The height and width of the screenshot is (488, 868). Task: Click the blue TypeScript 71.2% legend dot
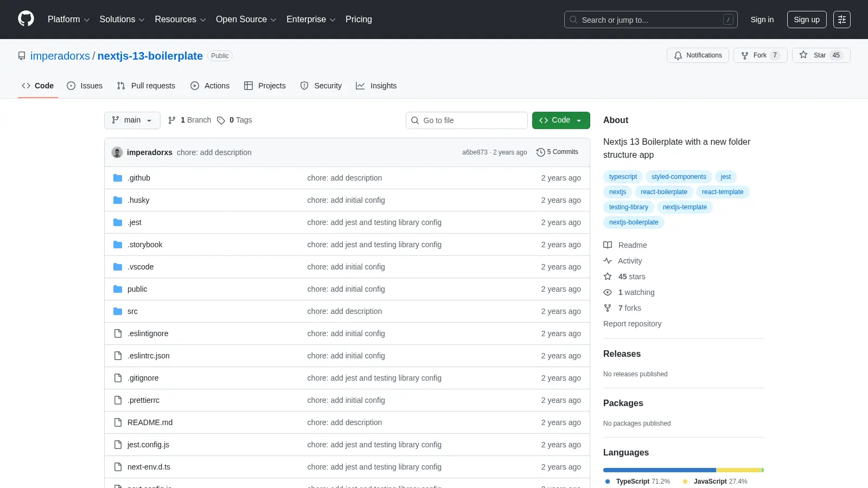[608, 481]
